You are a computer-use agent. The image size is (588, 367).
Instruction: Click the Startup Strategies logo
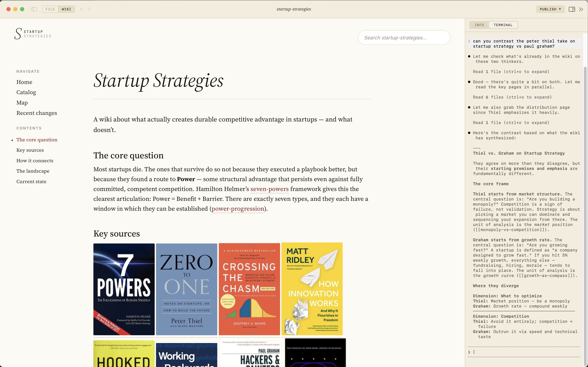click(32, 33)
